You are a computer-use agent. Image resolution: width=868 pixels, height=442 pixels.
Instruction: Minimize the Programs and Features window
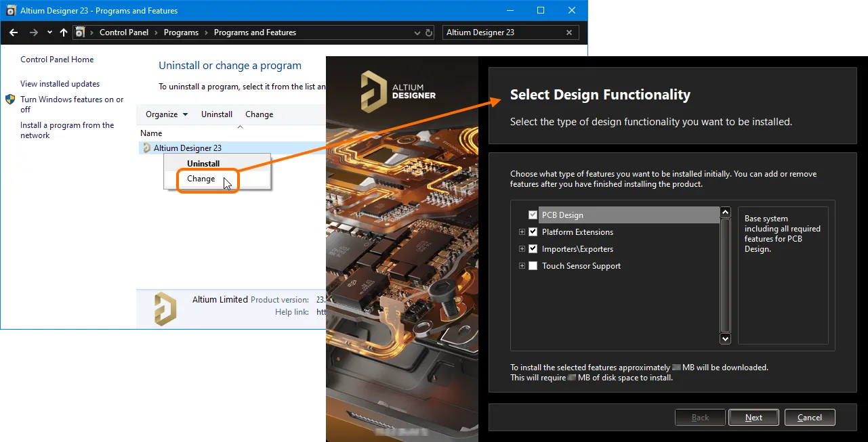(x=510, y=10)
